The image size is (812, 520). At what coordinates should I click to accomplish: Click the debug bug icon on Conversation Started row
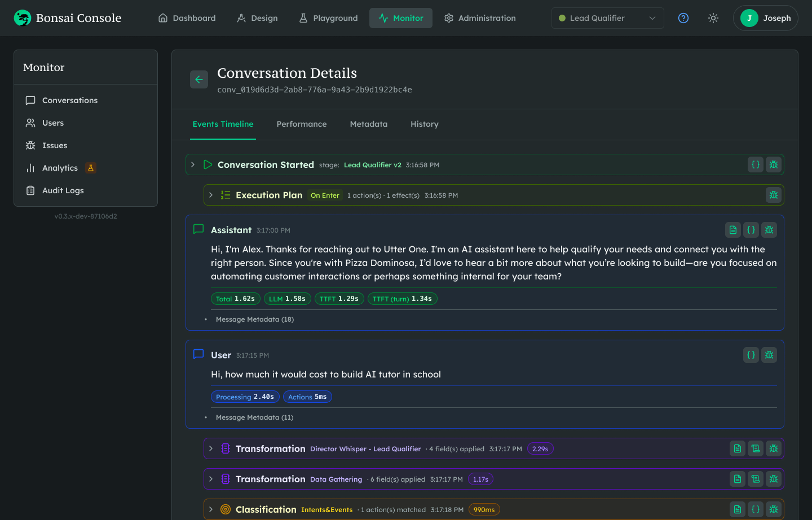774,165
